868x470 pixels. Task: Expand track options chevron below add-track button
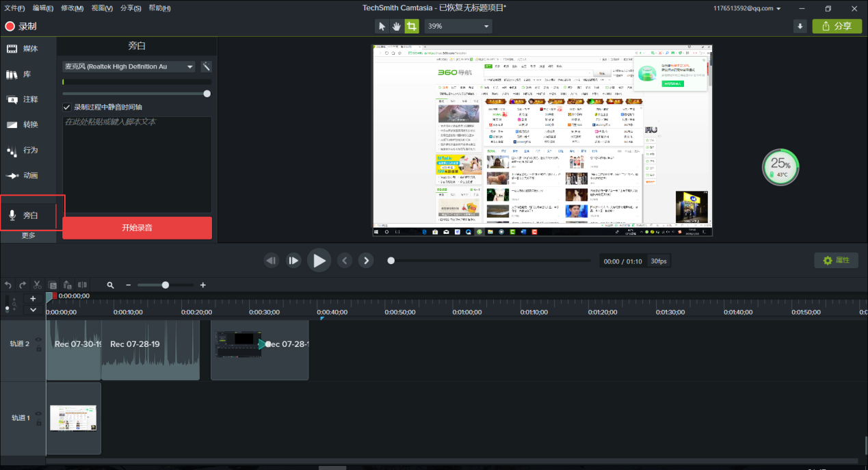33,309
